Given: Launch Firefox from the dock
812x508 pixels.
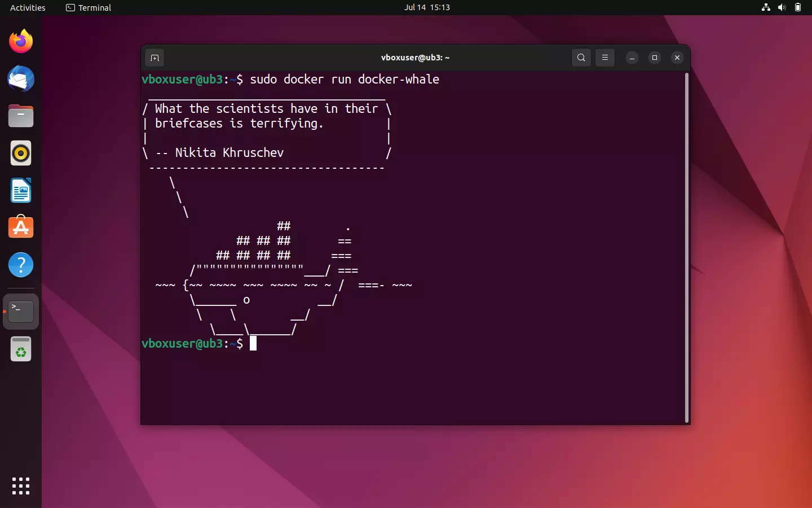Looking at the screenshot, I should (20, 41).
